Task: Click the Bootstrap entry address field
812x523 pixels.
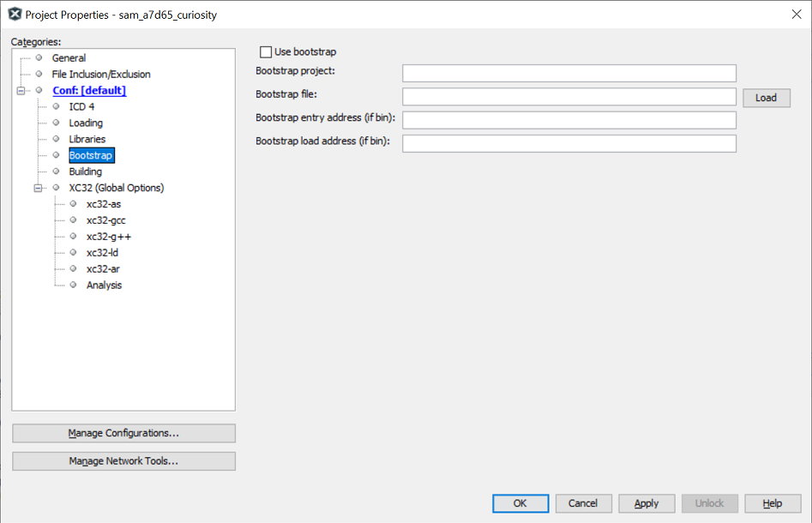Action: point(568,120)
